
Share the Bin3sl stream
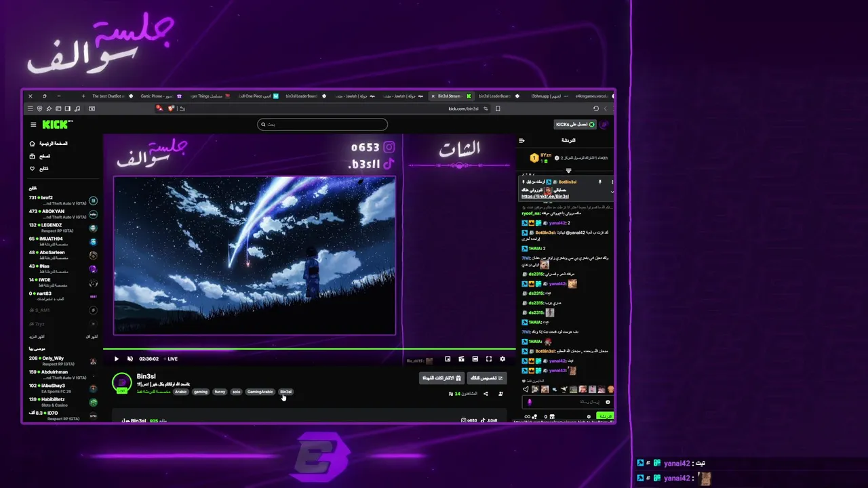(486, 394)
